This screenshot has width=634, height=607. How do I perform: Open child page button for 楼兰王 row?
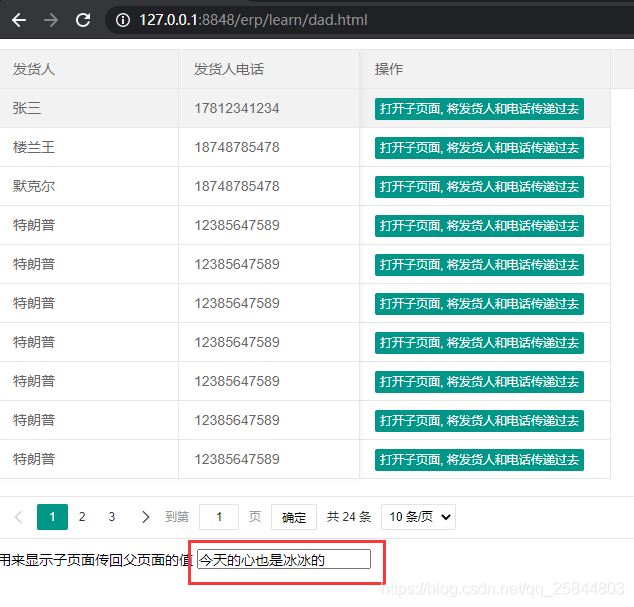[x=479, y=148]
